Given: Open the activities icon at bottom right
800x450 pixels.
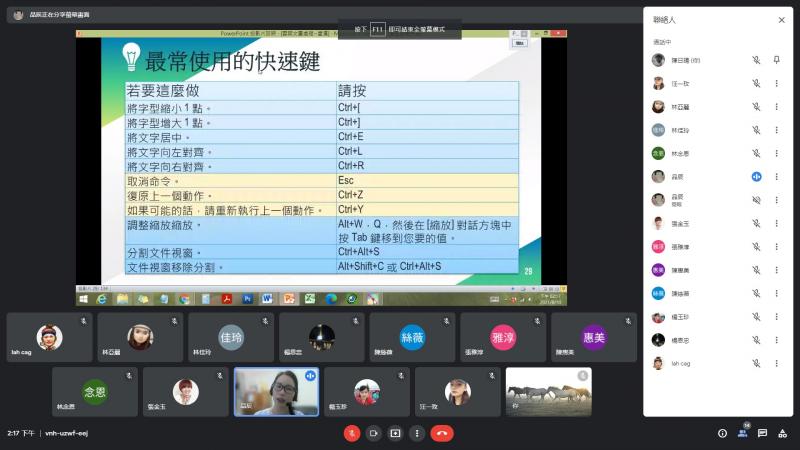Looking at the screenshot, I should point(782,433).
